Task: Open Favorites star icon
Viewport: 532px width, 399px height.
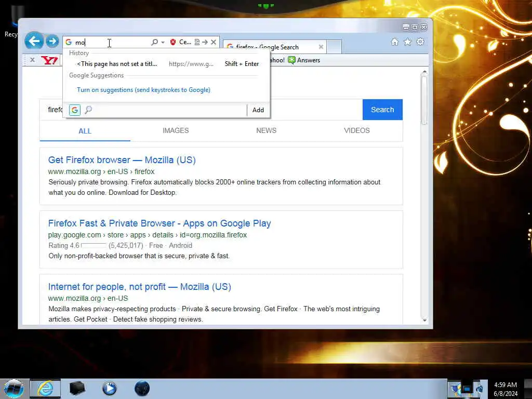Action: (x=407, y=42)
